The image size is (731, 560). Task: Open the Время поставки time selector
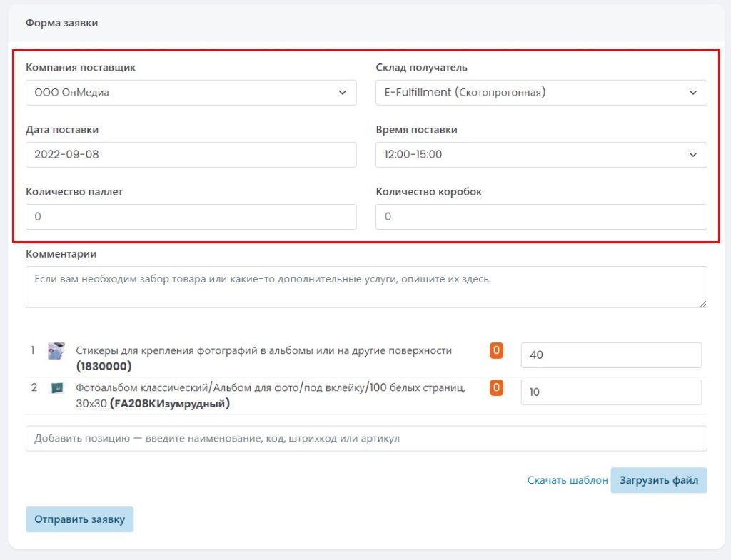coord(541,155)
